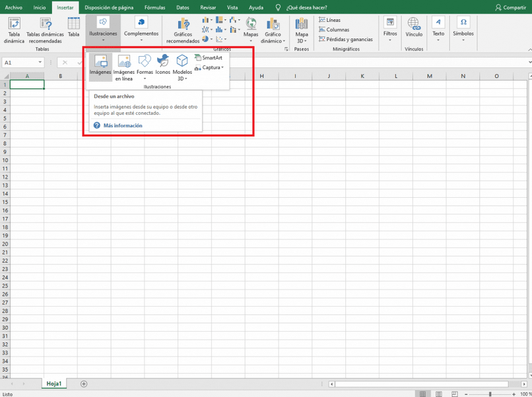This screenshot has height=397, width=532.
Task: Switch to Normal view in status bar
Action: click(x=422, y=394)
